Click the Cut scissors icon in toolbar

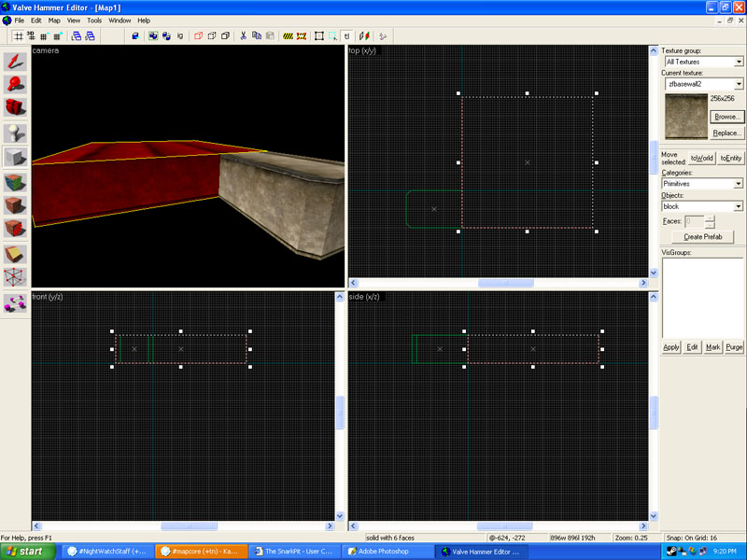tap(244, 36)
